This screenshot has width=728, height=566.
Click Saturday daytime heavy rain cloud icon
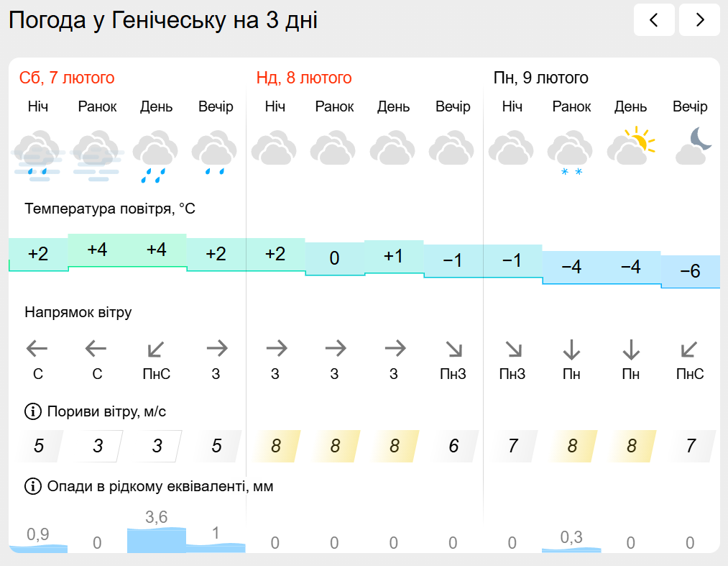pos(156,152)
